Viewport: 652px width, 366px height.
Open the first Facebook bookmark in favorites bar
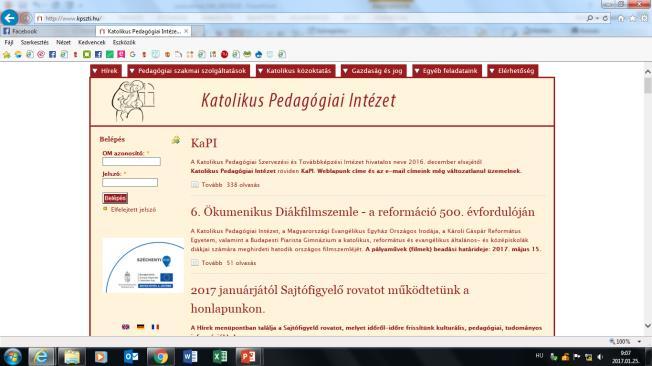[52, 54]
